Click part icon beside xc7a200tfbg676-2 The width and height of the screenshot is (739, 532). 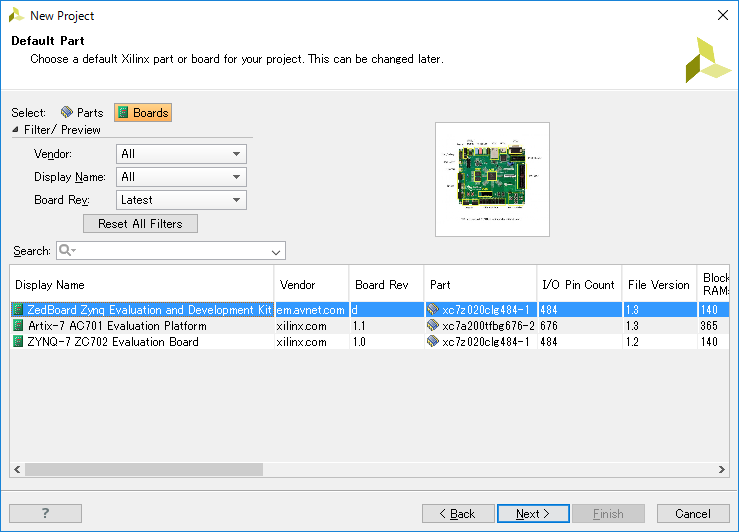(x=433, y=325)
